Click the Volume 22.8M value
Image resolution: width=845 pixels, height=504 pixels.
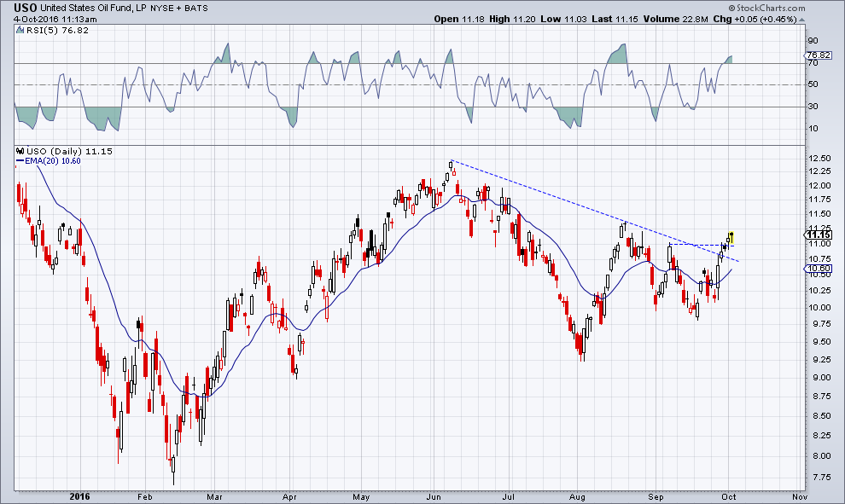point(675,19)
